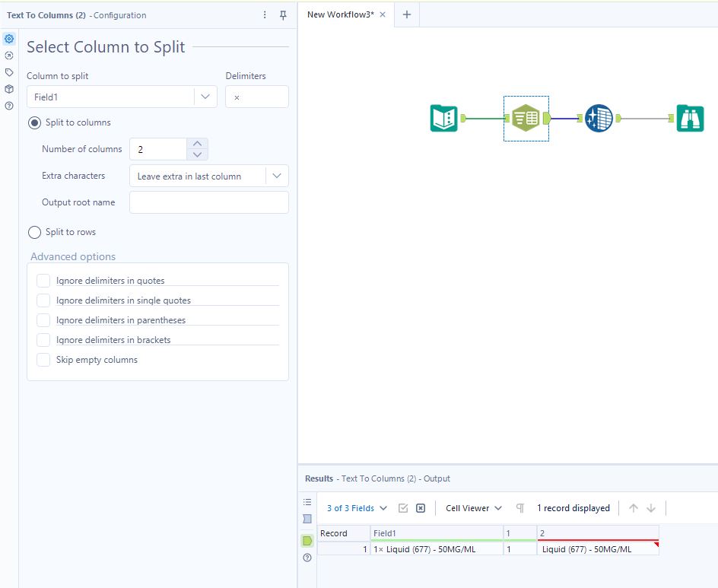Enable Ignore delimiters in quotes
Screen dimensions: 718x588
click(43, 280)
